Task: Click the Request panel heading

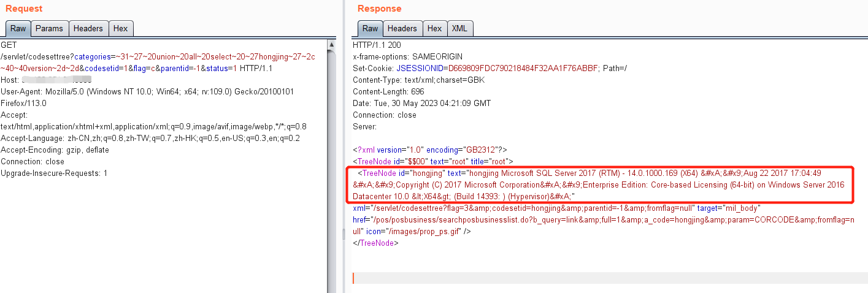Action: [24, 9]
